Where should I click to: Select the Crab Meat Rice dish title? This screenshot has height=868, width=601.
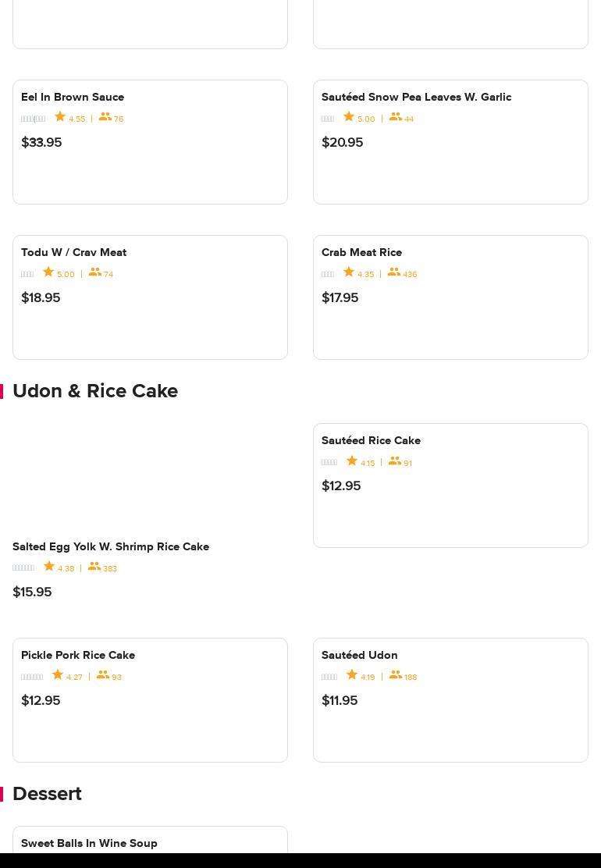coord(361,252)
